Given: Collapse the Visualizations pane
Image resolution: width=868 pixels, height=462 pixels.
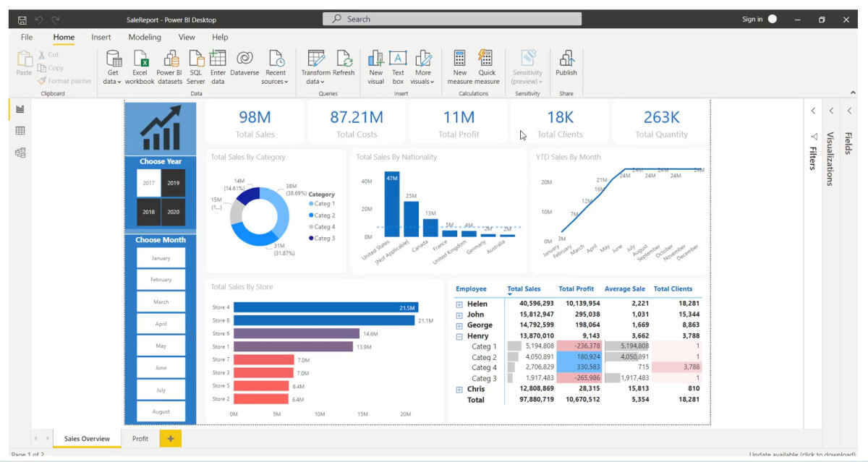Looking at the screenshot, I should (831, 111).
